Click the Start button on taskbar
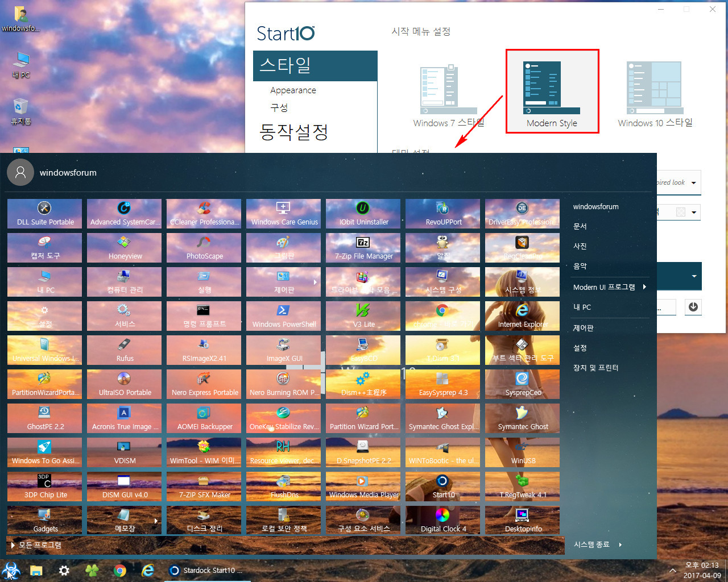This screenshot has height=582, width=728. pyautogui.click(x=10, y=571)
